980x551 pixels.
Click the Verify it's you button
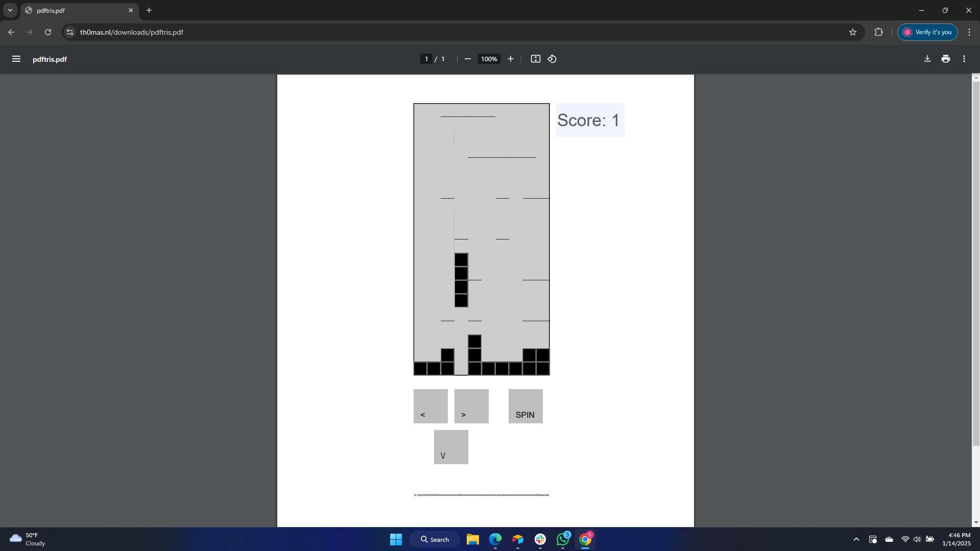coord(927,32)
